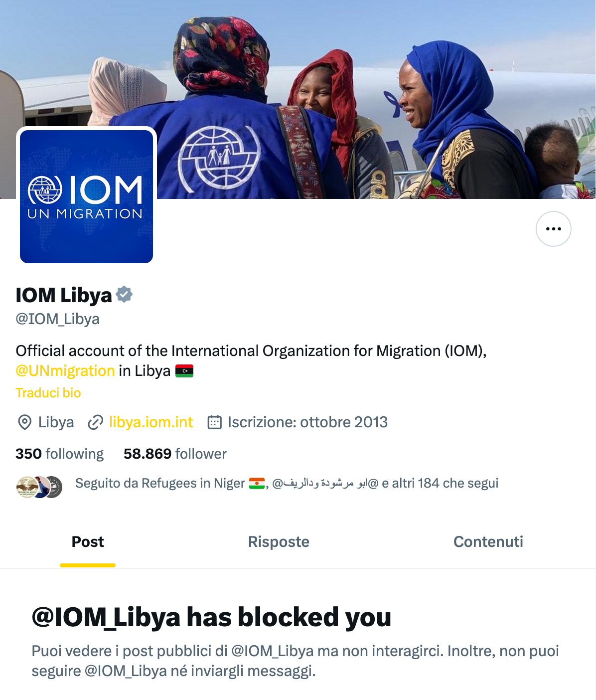This screenshot has height=700, width=596.
Task: Switch to the Contenuti tab
Action: [488, 542]
